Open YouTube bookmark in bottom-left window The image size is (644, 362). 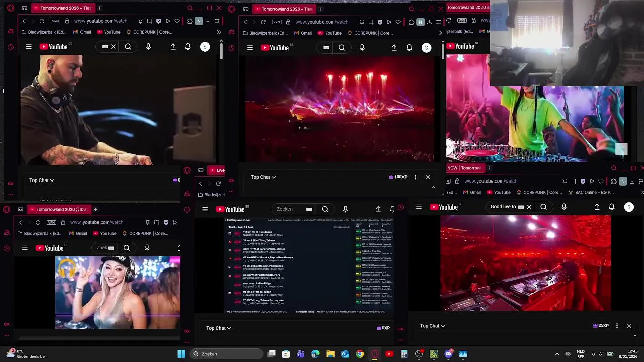click(105, 233)
